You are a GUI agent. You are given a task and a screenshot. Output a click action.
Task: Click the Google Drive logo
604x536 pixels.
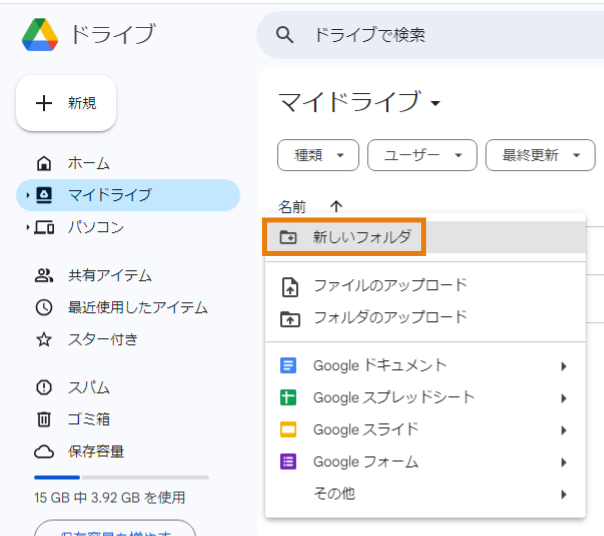(x=40, y=34)
